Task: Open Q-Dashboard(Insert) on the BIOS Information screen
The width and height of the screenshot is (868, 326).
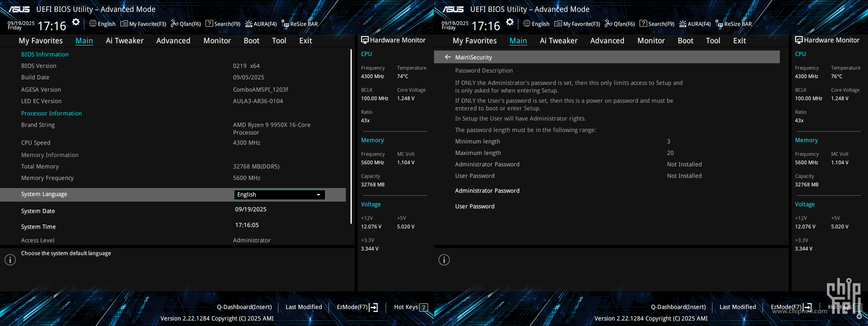Action: click(245, 307)
